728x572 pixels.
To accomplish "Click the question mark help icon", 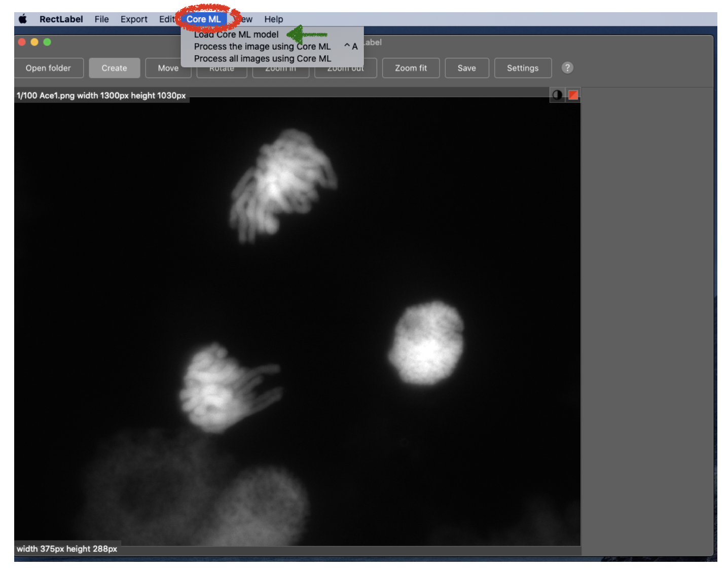I will (567, 68).
